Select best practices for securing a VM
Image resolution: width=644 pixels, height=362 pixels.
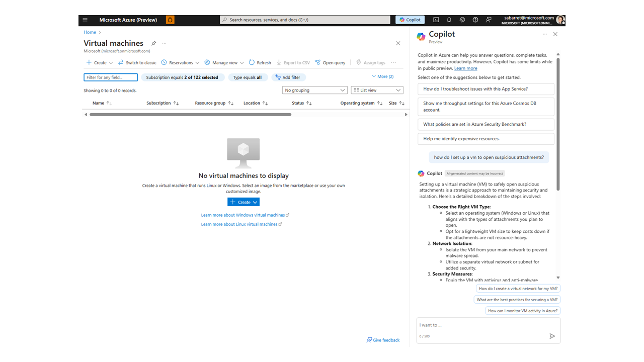coord(517,300)
